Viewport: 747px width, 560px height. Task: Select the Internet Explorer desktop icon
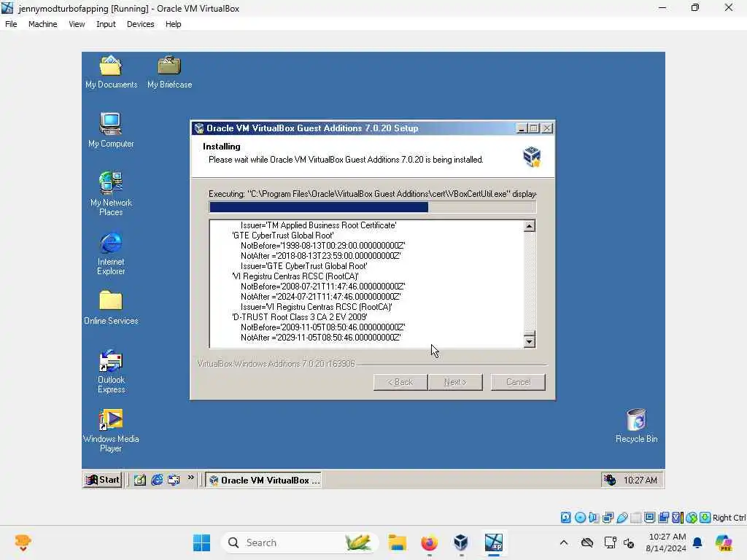coord(111,253)
